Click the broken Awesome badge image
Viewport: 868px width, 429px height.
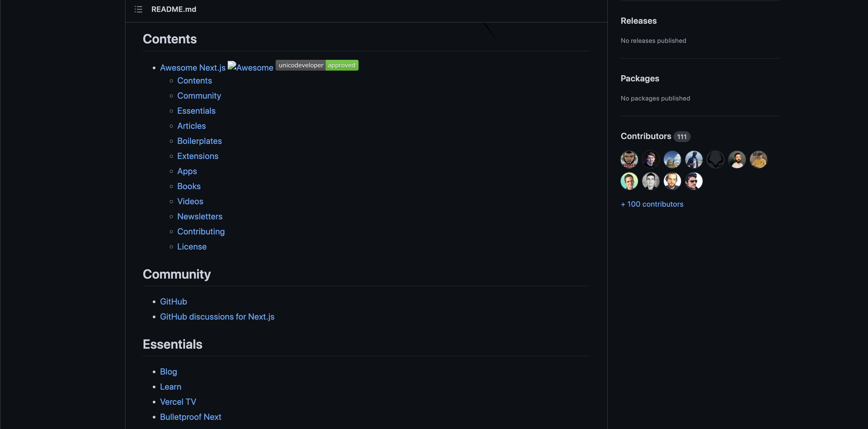point(250,67)
